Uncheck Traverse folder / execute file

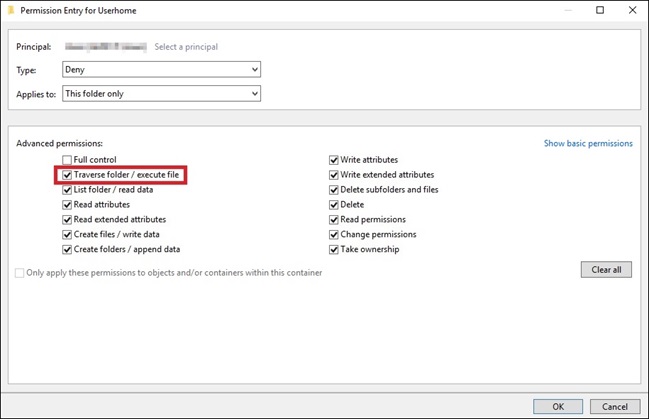pyautogui.click(x=67, y=175)
